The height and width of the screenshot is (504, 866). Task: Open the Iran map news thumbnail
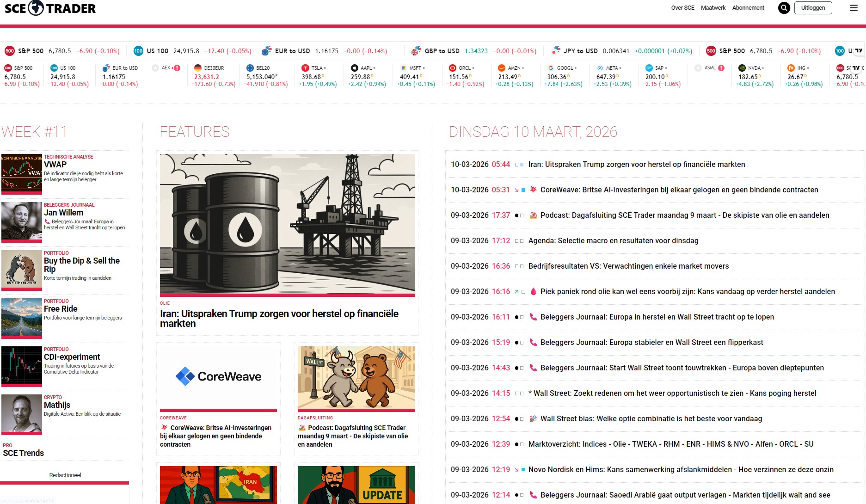click(x=218, y=485)
